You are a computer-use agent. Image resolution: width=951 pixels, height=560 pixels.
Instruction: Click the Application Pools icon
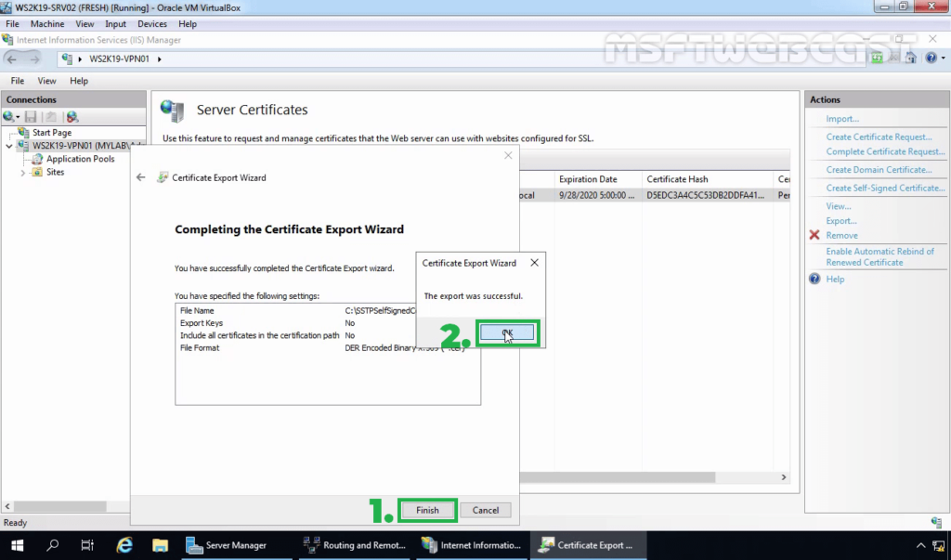[37, 159]
